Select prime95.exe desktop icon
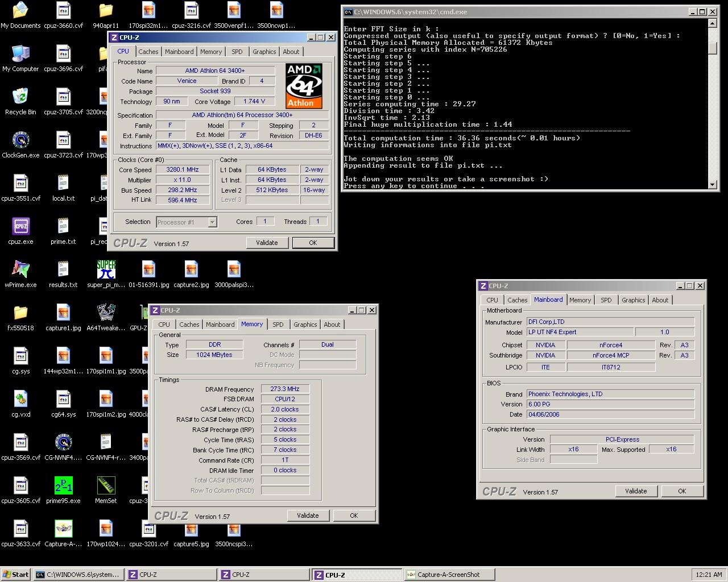Image resolution: width=728 pixels, height=582 pixels. coord(63,490)
